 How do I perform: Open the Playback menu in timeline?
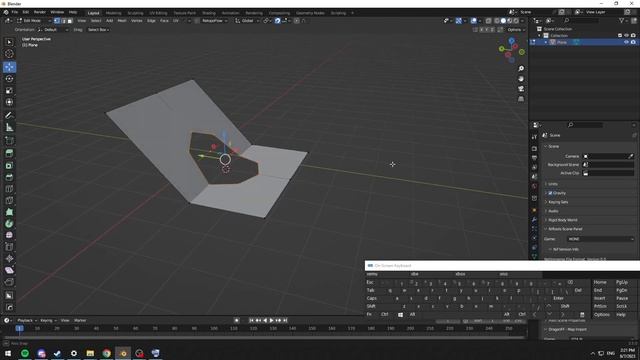click(x=27, y=320)
